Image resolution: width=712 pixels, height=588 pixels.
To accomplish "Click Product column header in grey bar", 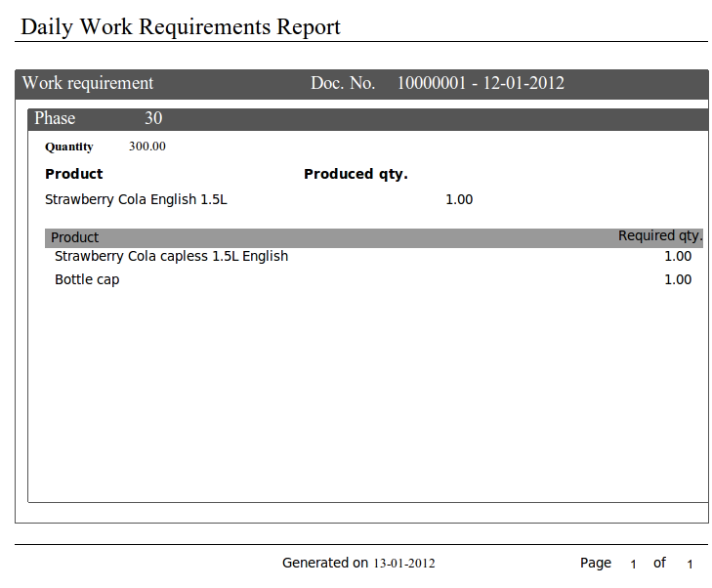I will click(x=75, y=237).
